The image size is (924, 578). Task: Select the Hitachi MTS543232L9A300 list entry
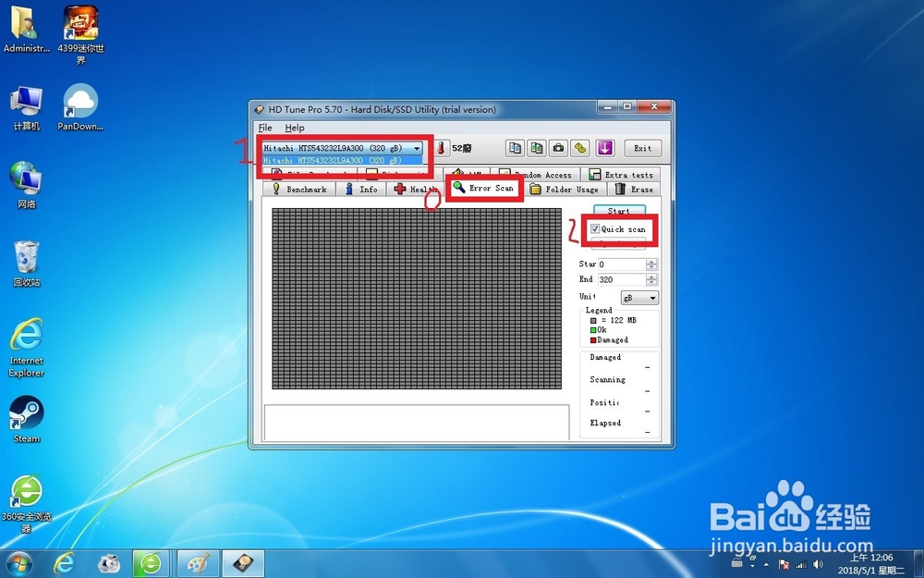pos(342,160)
